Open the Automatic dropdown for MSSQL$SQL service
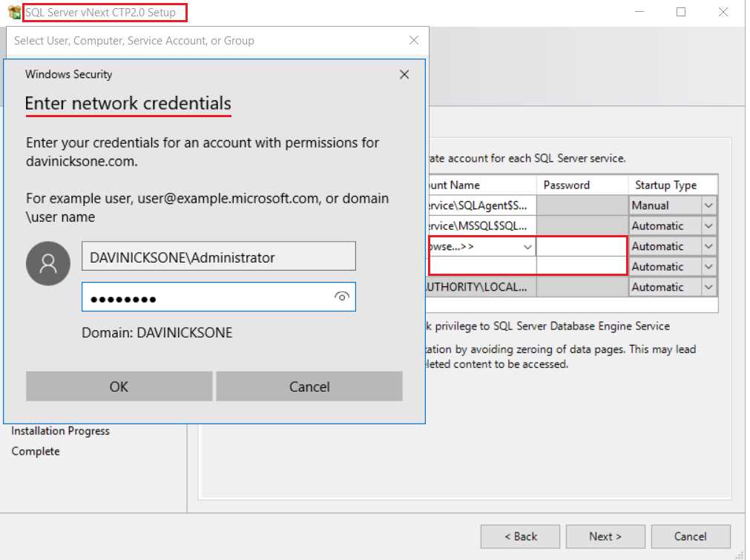 pos(708,225)
